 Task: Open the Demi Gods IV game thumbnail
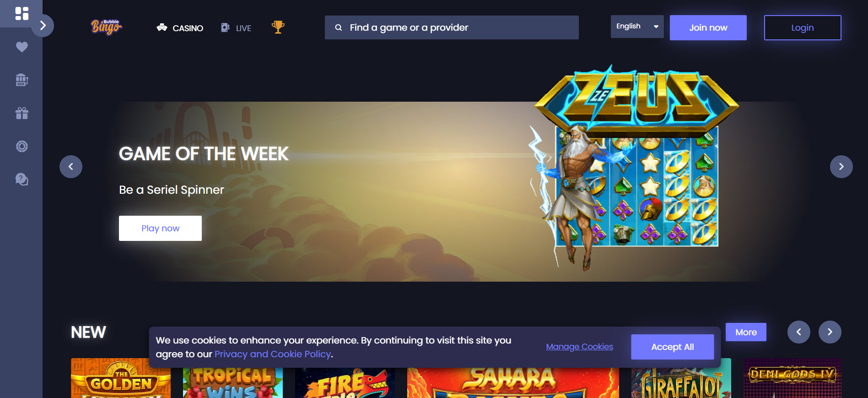click(792, 378)
